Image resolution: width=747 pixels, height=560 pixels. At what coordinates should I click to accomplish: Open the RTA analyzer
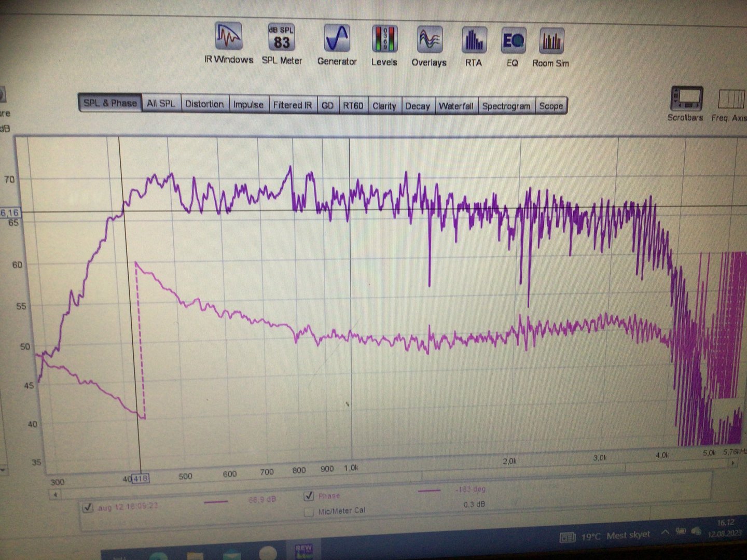[474, 47]
